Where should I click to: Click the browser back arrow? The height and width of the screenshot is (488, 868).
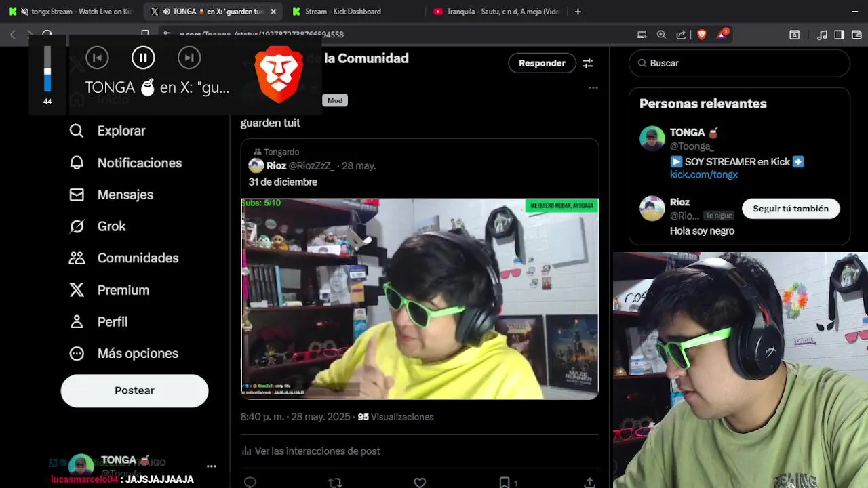click(x=12, y=35)
